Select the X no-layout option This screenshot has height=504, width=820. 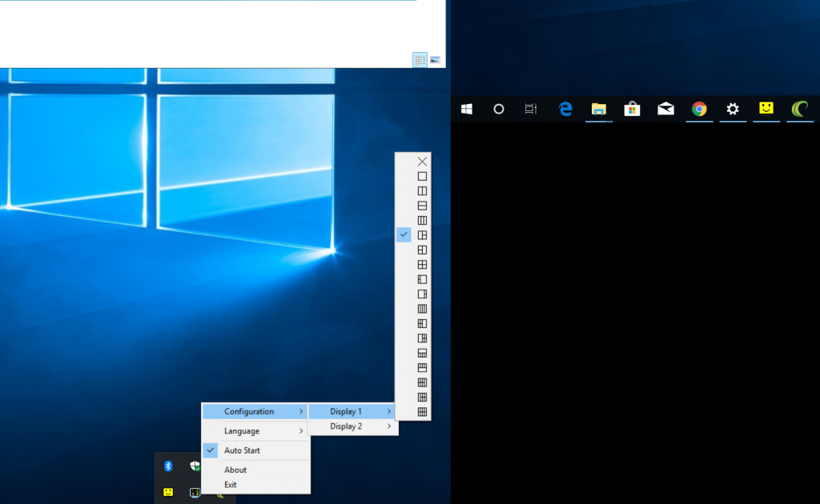coord(422,162)
